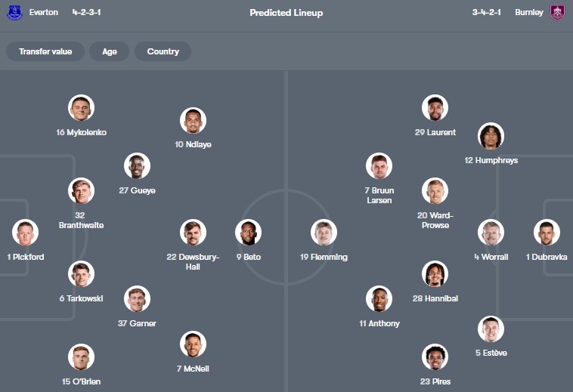Image resolution: width=573 pixels, height=392 pixels.
Task: Select Tarkowski's player avatar
Action: coord(81,274)
